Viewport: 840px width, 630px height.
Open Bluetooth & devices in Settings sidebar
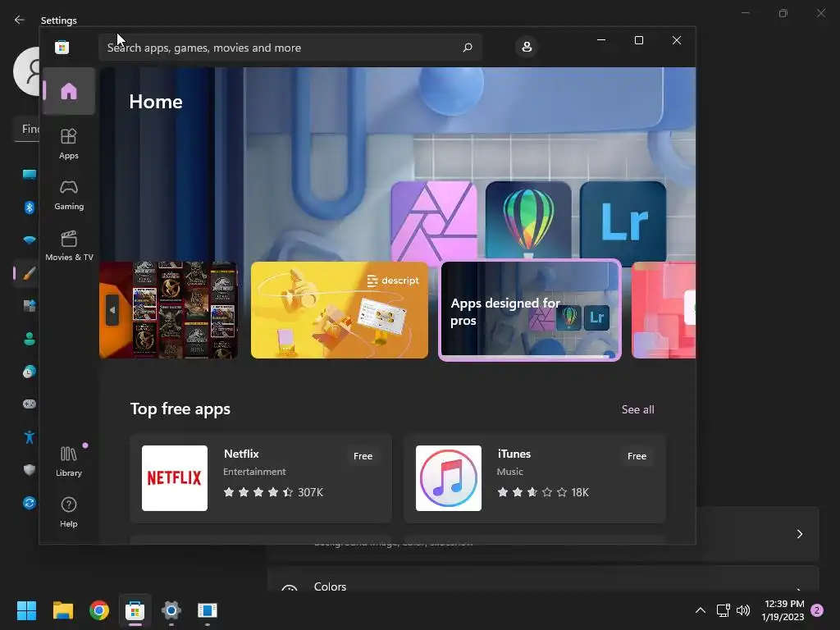(x=30, y=208)
